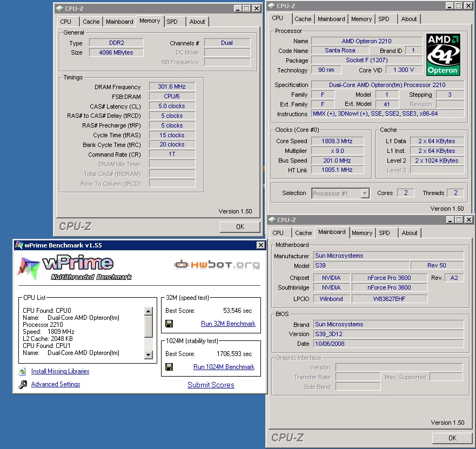Image resolution: width=476 pixels, height=449 pixels.
Task: Click the Core Speed value 1809.3 MHz
Action: coord(337,141)
